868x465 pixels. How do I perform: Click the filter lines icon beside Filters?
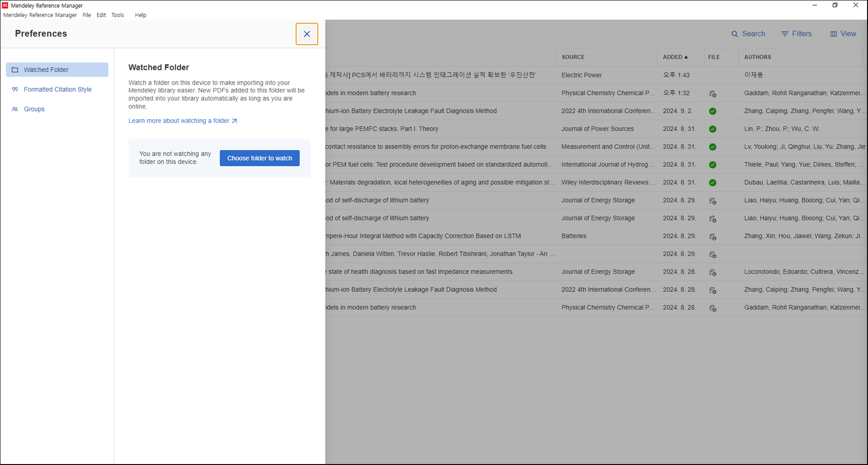(785, 34)
